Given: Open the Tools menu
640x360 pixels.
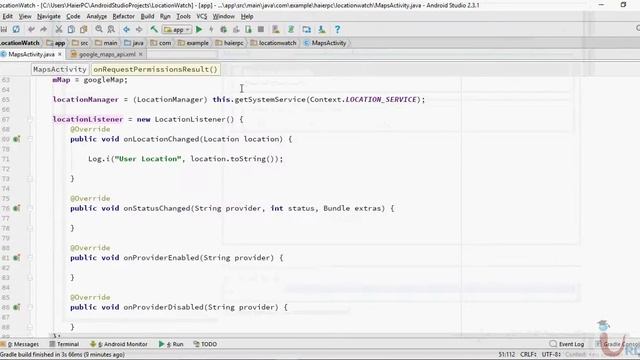Looking at the screenshot, I should click(183, 16).
